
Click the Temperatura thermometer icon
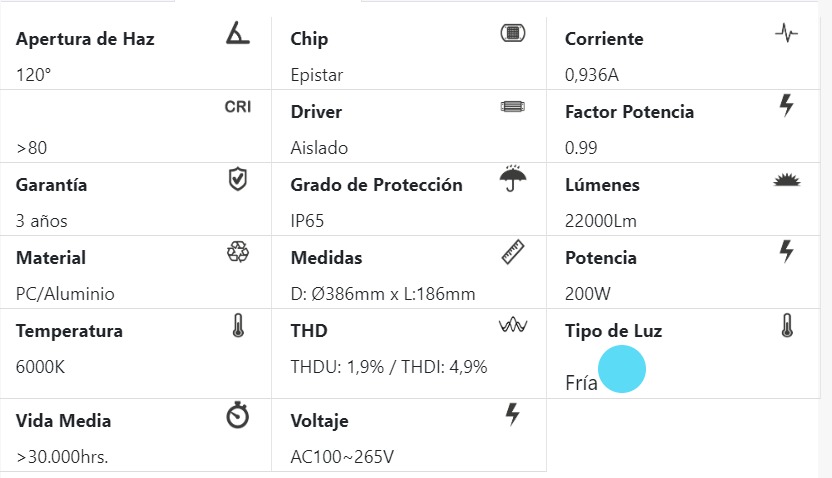pos(237,325)
